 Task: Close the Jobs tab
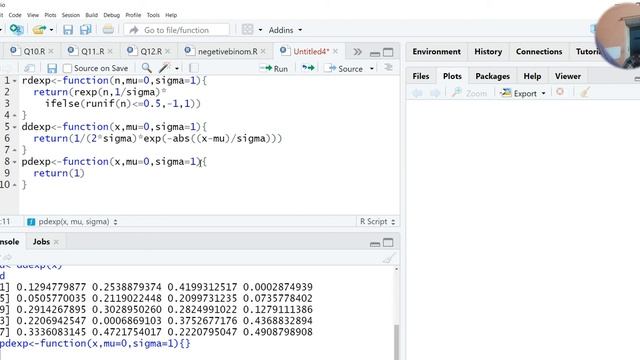[56, 242]
